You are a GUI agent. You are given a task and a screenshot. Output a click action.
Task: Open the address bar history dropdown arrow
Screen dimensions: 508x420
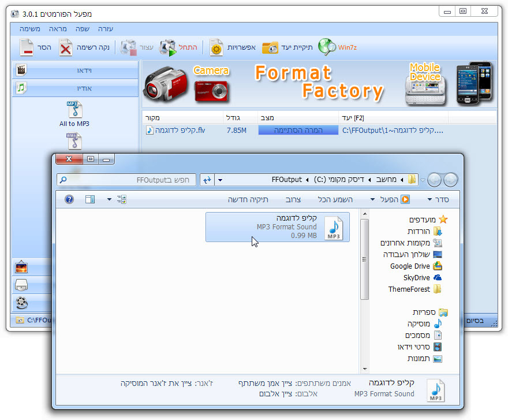point(221,180)
